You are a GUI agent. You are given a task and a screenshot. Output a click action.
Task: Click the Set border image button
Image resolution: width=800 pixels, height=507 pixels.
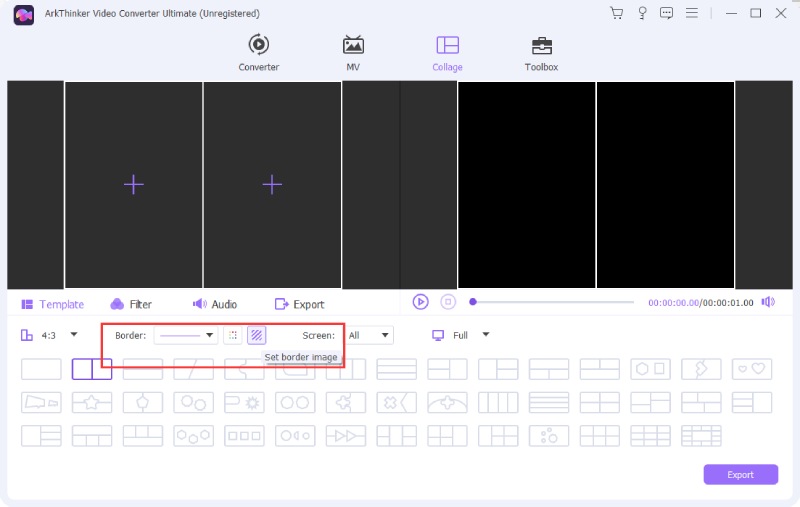257,335
